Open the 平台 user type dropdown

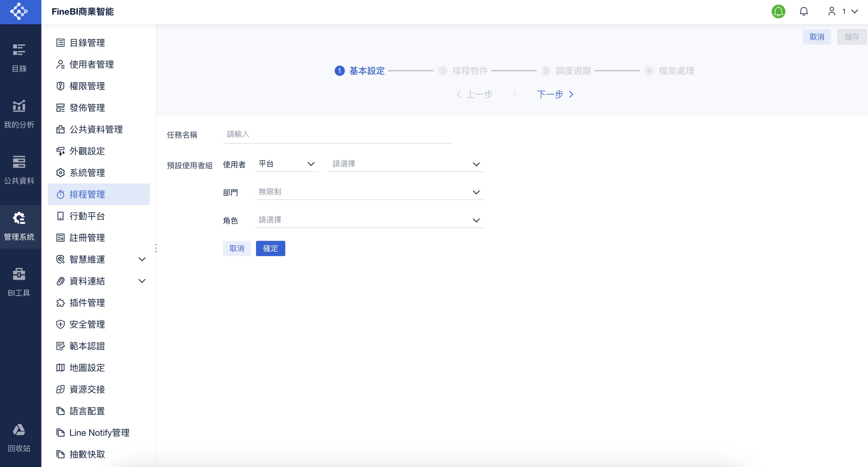pos(286,164)
